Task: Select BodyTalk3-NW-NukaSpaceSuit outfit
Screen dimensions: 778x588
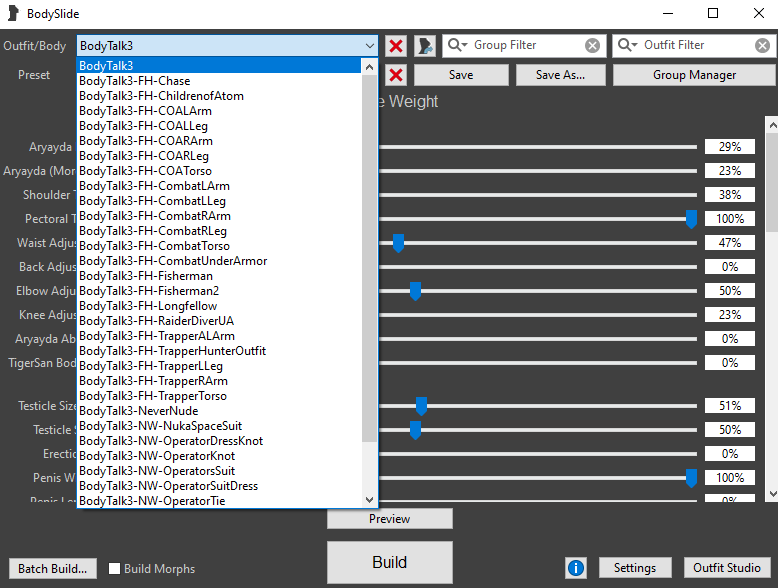Action: pos(219,426)
